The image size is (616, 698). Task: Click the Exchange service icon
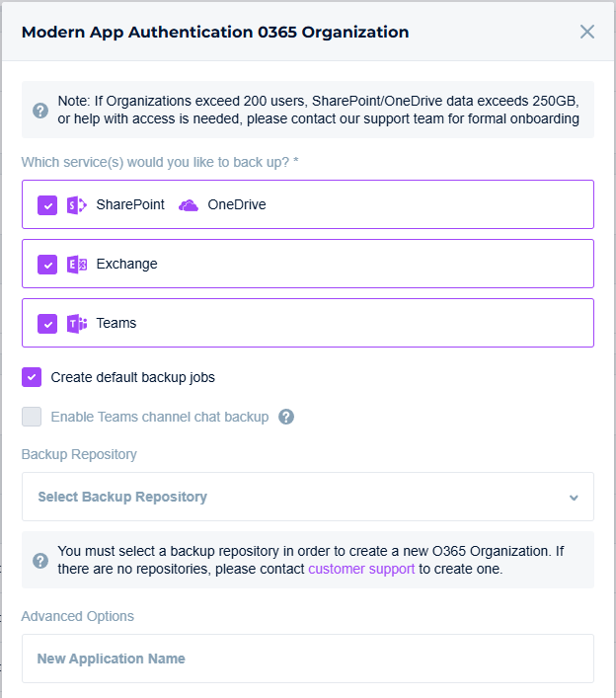[x=76, y=265]
